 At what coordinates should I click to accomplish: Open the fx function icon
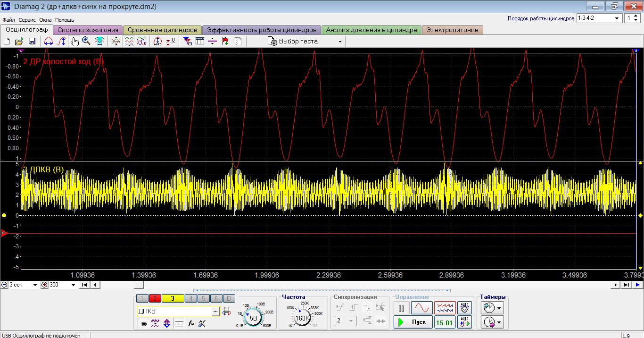(x=191, y=323)
